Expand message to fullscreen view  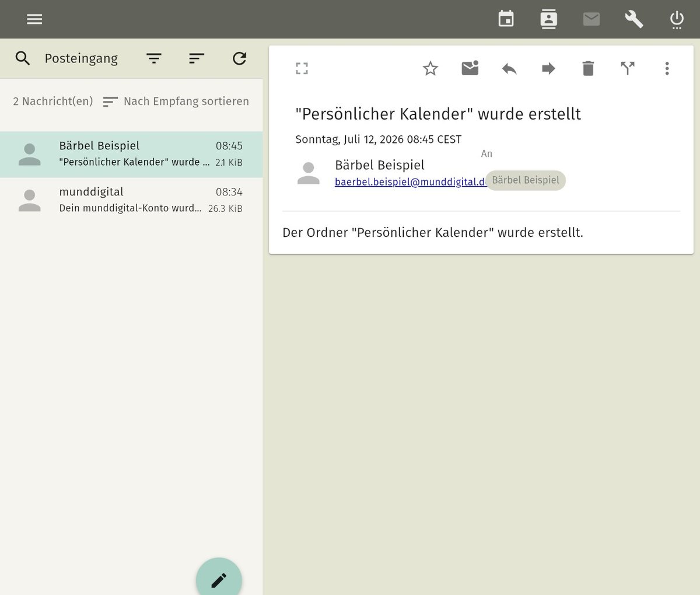point(302,69)
